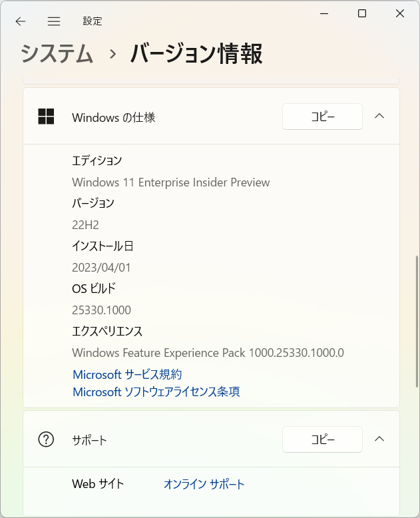Copy the Windows の仕様 details
The height and width of the screenshot is (518, 420).
tap(322, 117)
